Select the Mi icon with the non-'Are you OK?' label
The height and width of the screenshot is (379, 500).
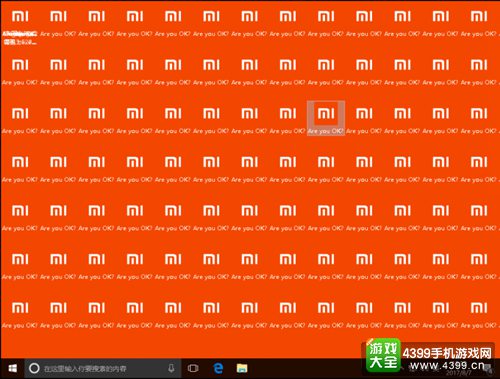(20, 26)
